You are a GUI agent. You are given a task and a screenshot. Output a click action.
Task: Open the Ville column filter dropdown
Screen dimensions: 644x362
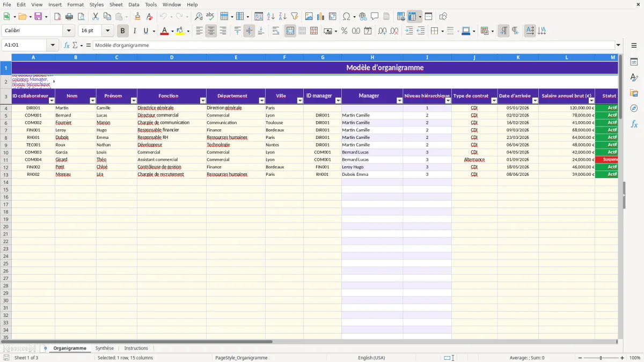tap(300, 101)
